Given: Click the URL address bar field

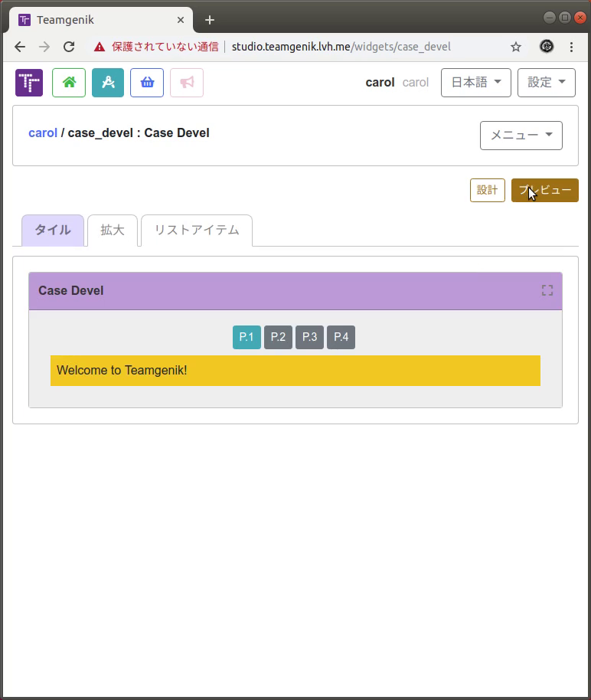Looking at the screenshot, I should (x=308, y=47).
